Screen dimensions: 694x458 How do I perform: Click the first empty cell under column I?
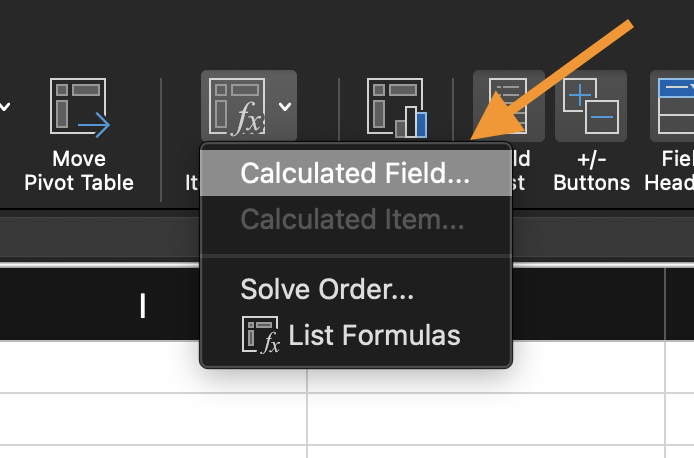(153, 366)
